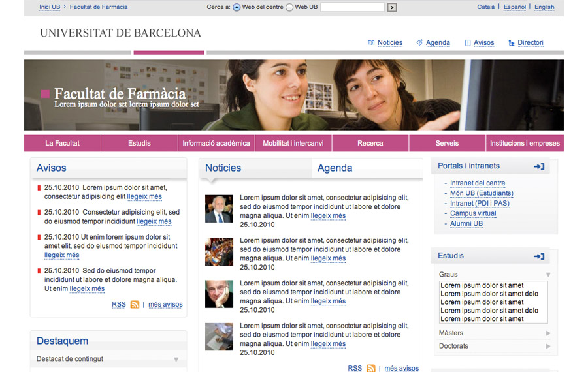Open Intranet del centre link
This screenshot has height=372, width=588.
tap(478, 183)
